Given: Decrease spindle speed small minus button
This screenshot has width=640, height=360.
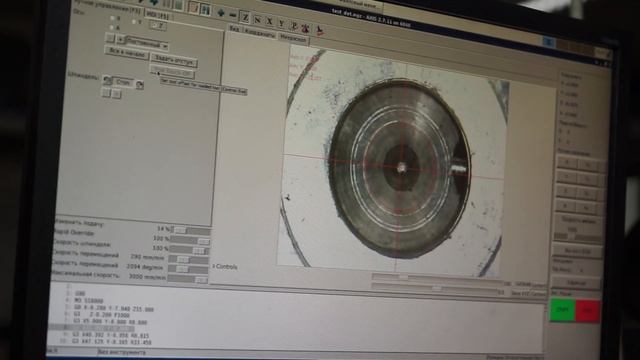Looking at the screenshot, I should point(106,93).
